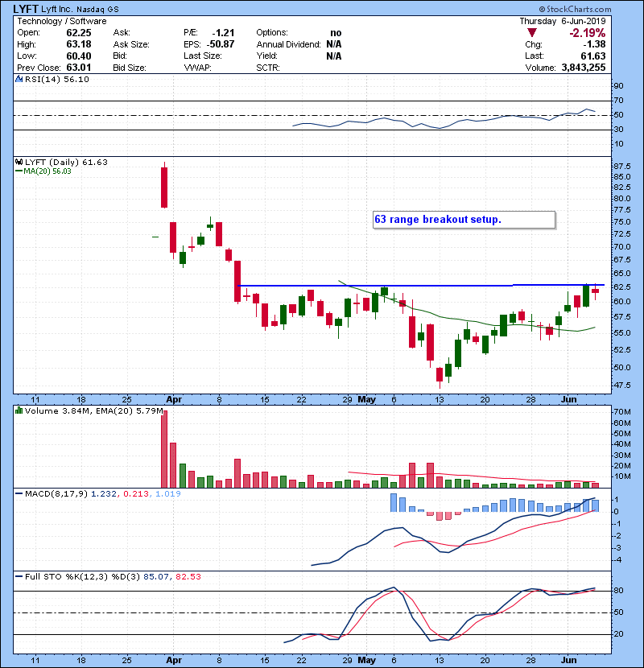Click the Open value 62.25

pyautogui.click(x=79, y=33)
